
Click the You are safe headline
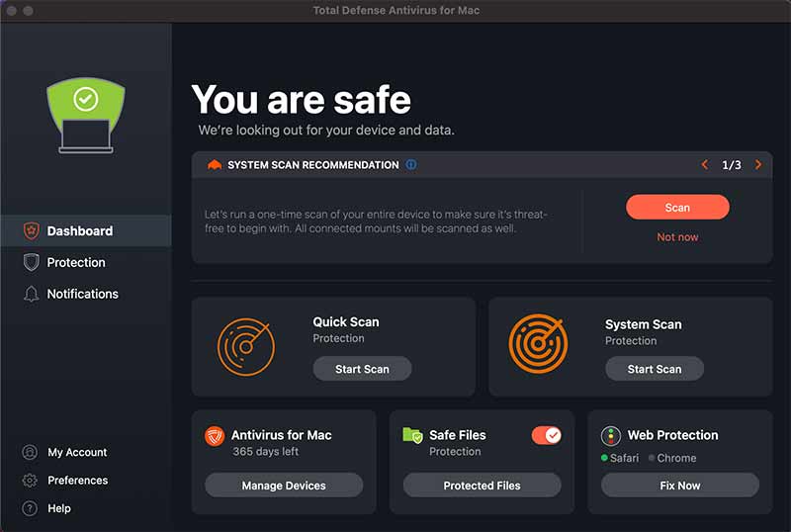[x=302, y=100]
